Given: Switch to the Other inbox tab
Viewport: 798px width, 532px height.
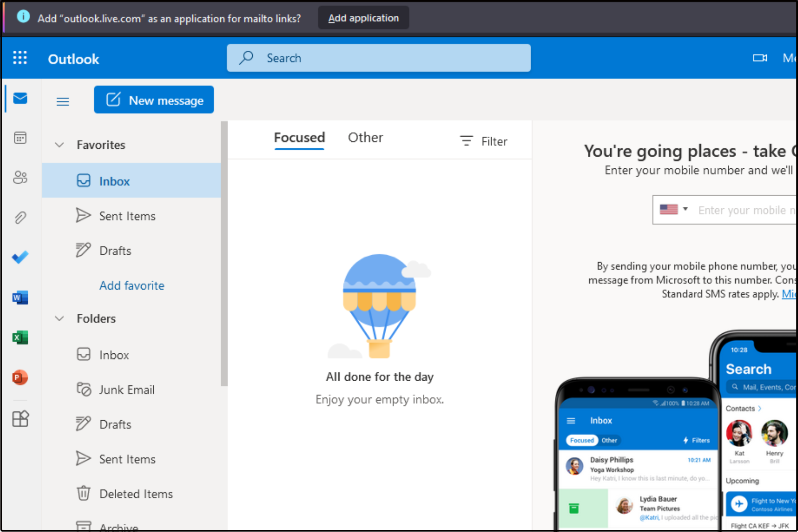Looking at the screenshot, I should 365,138.
